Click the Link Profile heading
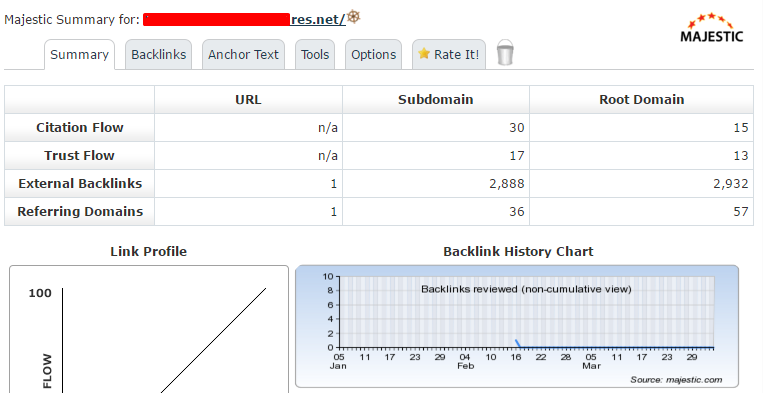The width and height of the screenshot is (763, 393). (x=148, y=251)
